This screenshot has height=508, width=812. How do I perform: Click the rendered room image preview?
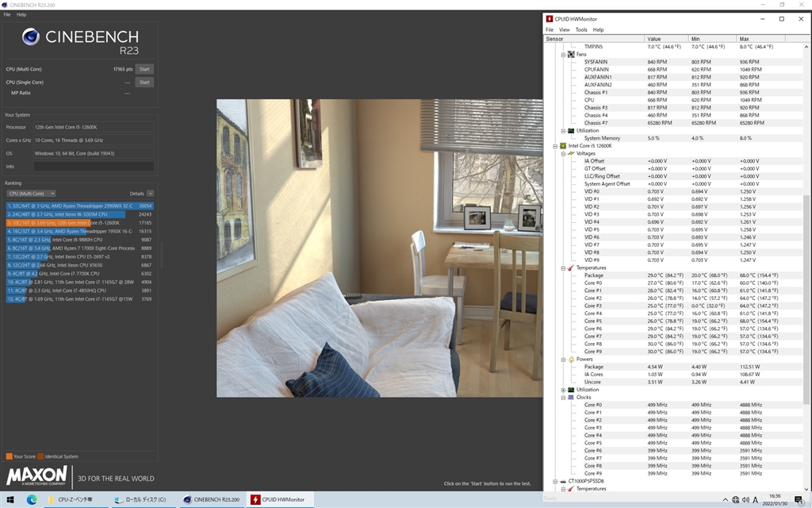380,248
